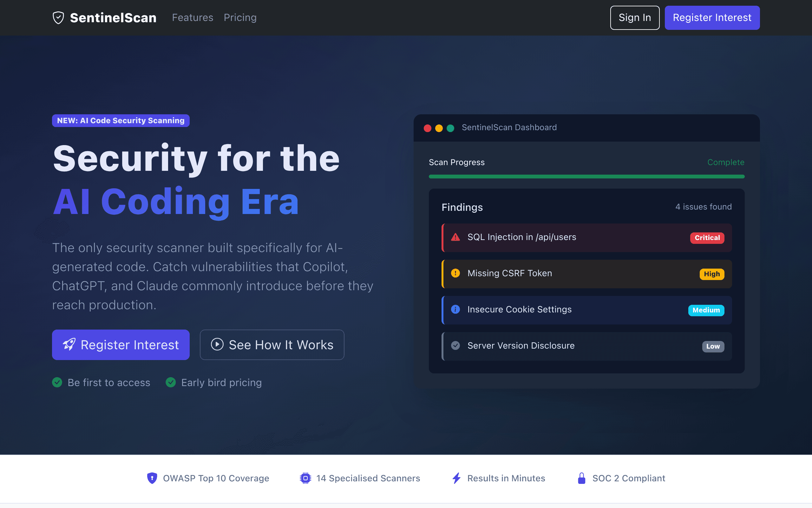This screenshot has height=508, width=812.
Task: Click the play circle icon in See How It Works
Action: coord(217,344)
